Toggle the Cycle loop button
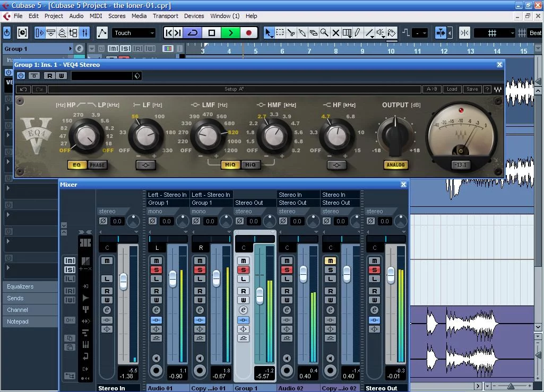Screen dimensions: 544x392 pyautogui.click(x=193, y=33)
